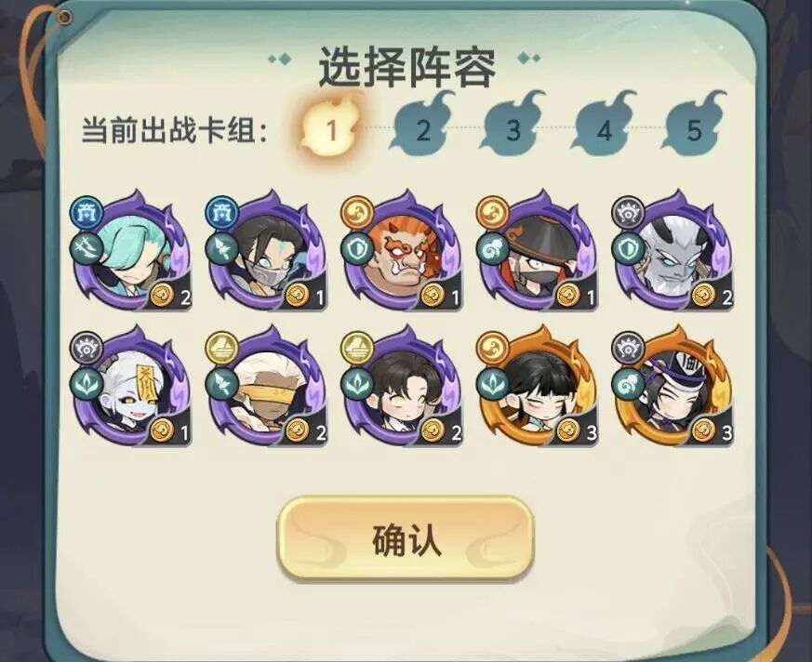Select the teal-haired character card
The image size is (812, 662).
pyautogui.click(x=131, y=252)
